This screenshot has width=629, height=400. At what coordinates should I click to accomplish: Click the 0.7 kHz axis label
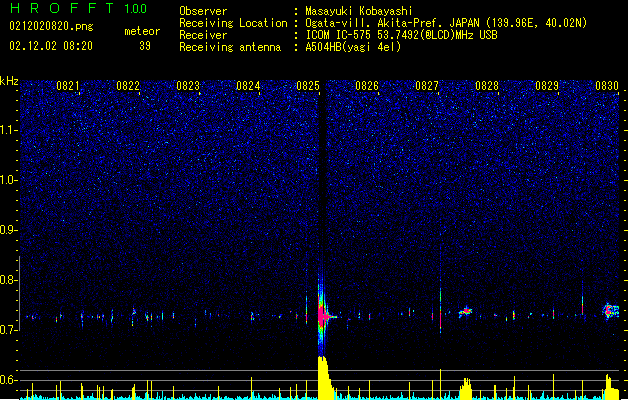click(9, 330)
